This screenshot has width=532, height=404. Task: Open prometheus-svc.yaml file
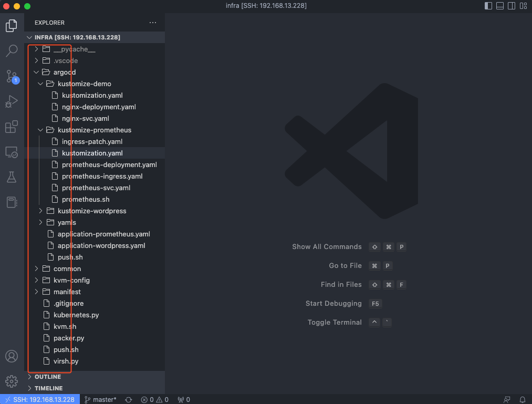(x=95, y=188)
